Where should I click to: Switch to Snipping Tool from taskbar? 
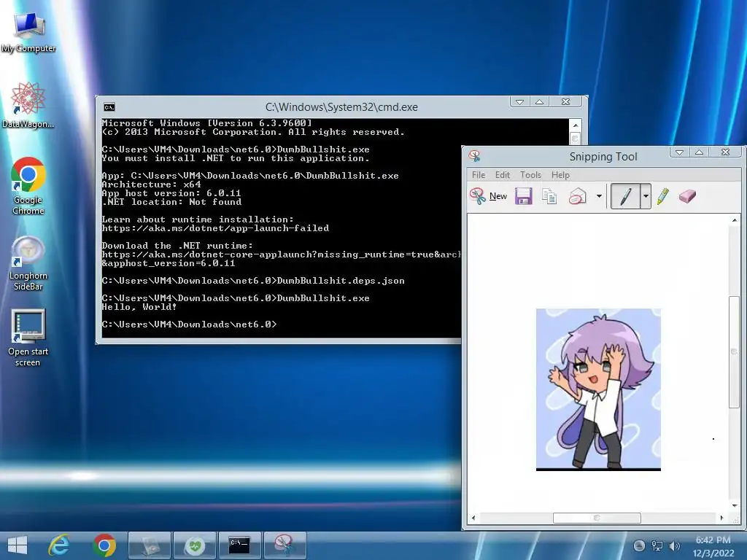pos(285,545)
